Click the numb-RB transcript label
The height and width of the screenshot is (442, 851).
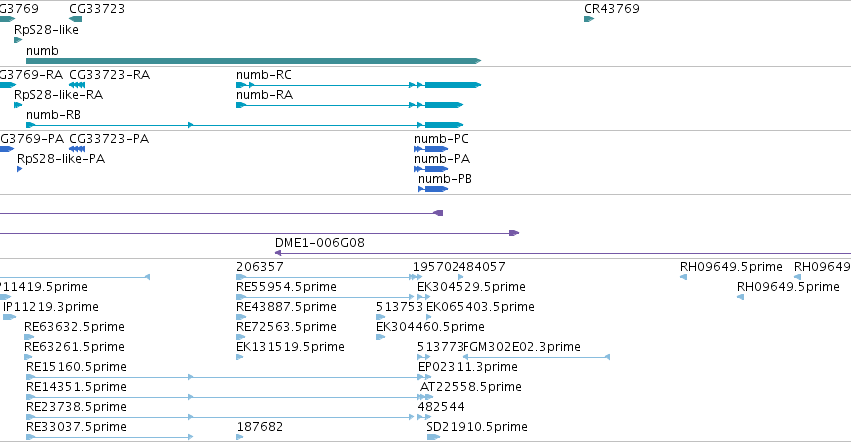53,115
